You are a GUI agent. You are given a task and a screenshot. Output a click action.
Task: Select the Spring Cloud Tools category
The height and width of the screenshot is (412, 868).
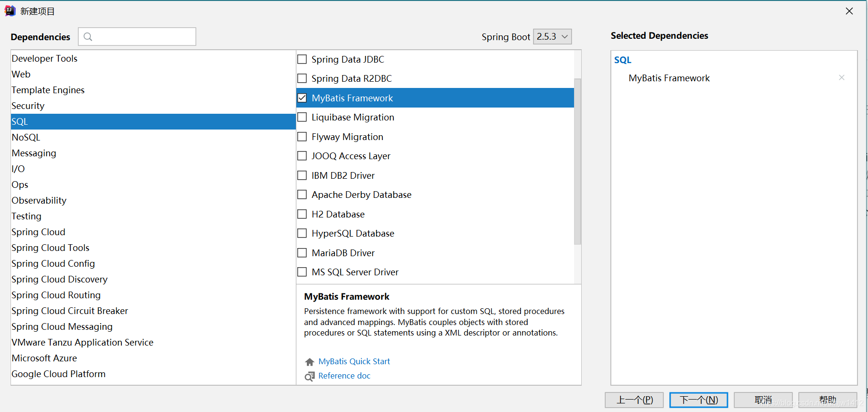click(x=153, y=248)
